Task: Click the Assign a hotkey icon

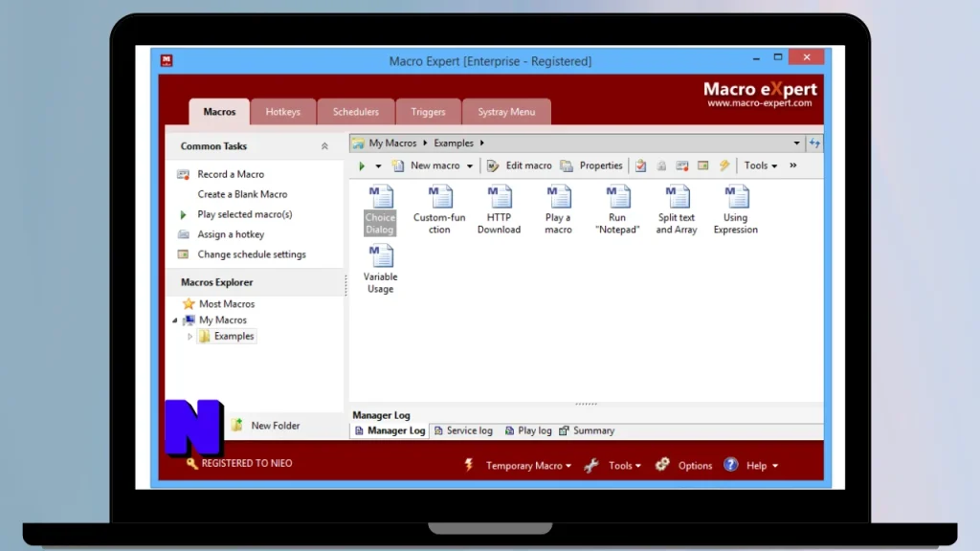Action: point(183,234)
